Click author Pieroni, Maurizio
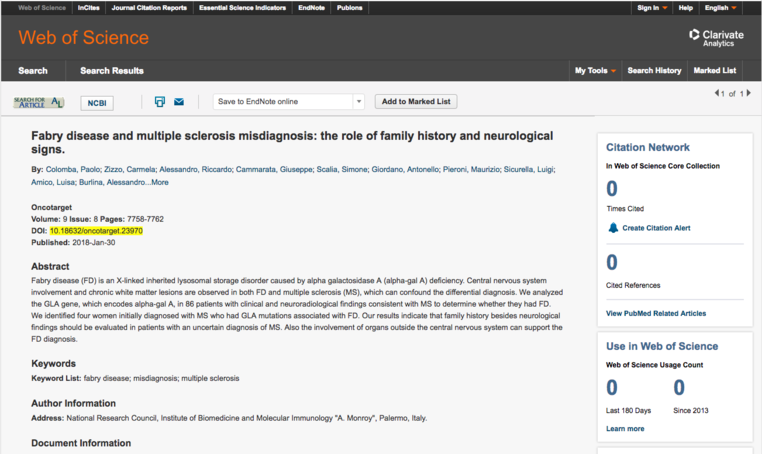Screen dimensions: 763x454 pos(471,169)
